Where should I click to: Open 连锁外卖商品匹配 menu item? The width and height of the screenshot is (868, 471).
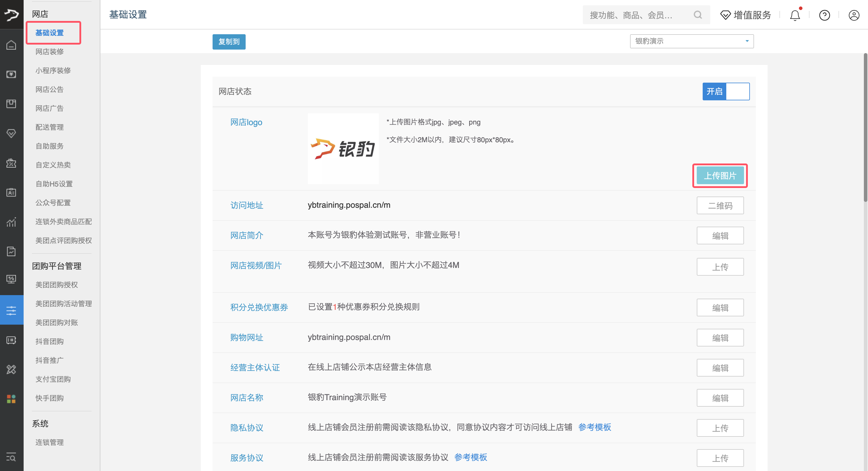64,221
